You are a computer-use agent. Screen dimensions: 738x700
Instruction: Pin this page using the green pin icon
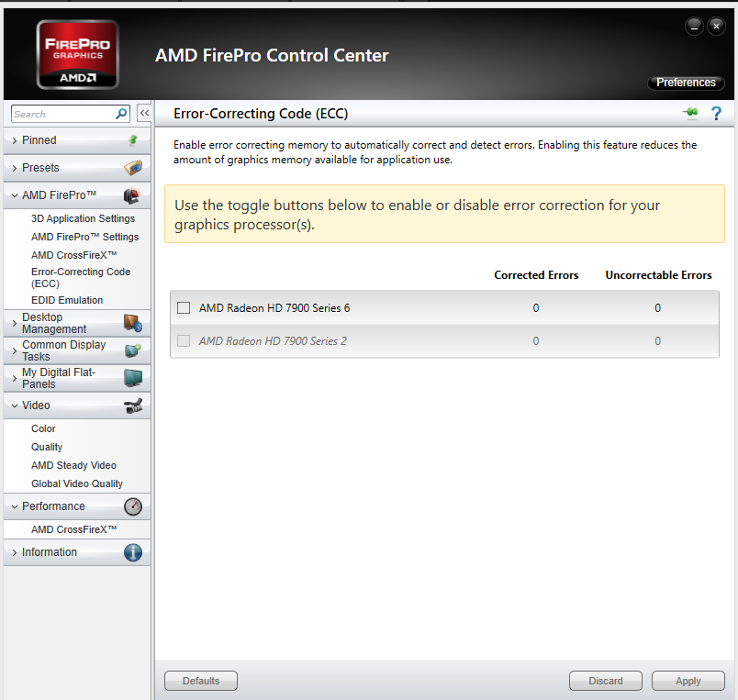(x=690, y=113)
